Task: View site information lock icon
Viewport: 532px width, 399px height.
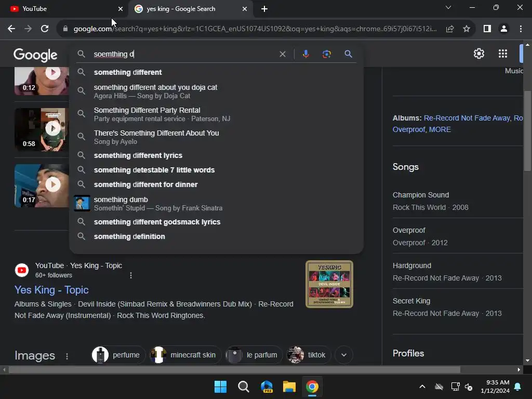Action: [65, 29]
